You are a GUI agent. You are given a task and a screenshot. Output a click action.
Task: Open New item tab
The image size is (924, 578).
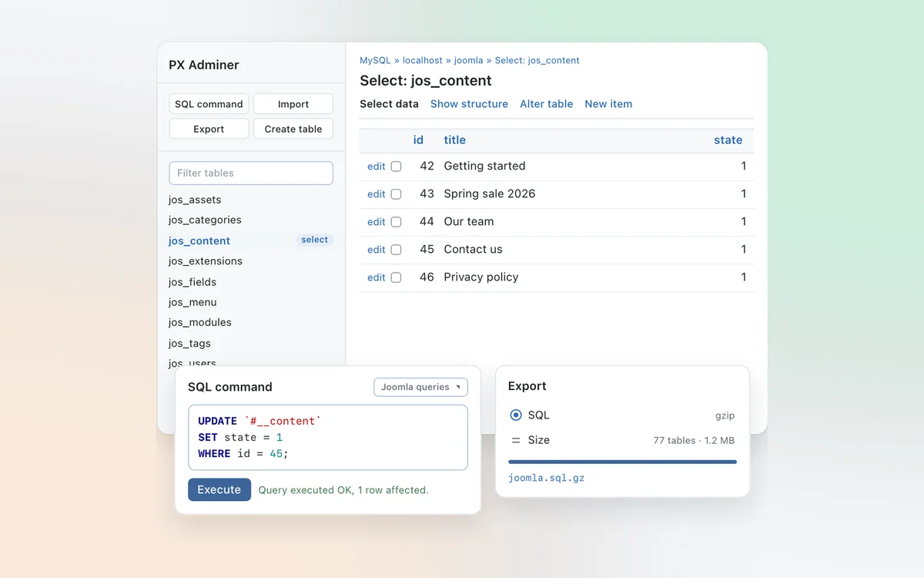[608, 104]
